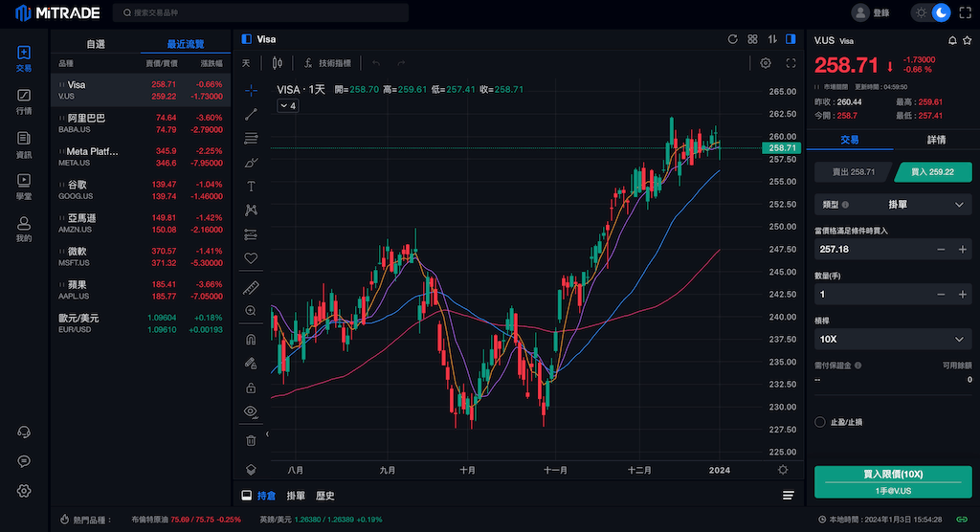Click the trash icon to remove drawings

click(251, 440)
